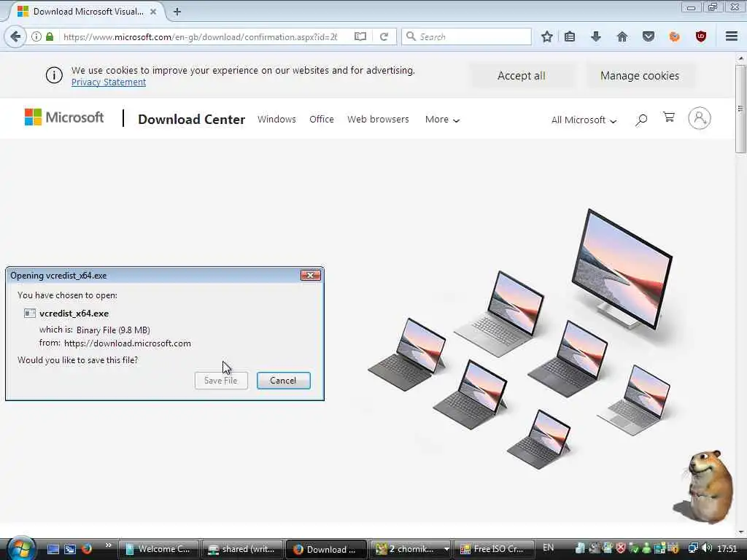Screen dimensions: 747x560
Task: Click the vcredist_x64.exe filename text
Action: [74, 314]
